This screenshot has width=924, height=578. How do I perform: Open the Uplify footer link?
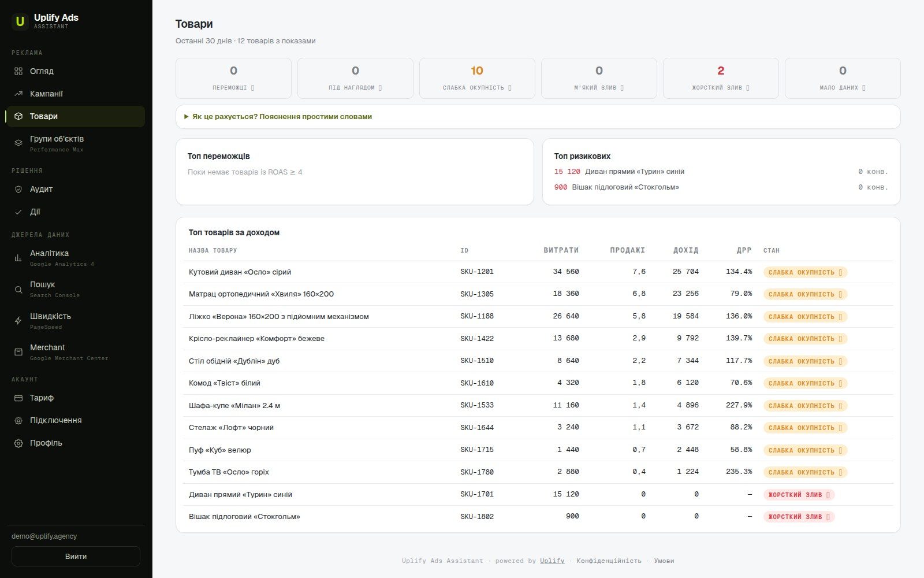(552, 561)
